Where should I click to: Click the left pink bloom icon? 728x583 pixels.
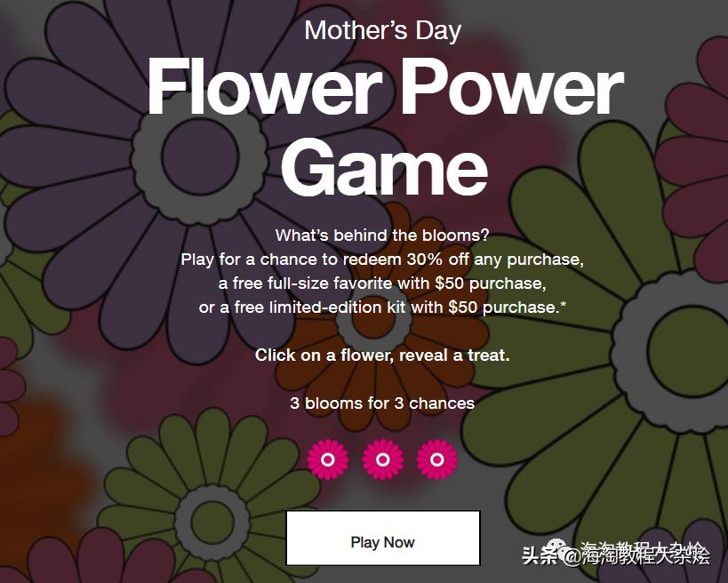click(327, 459)
